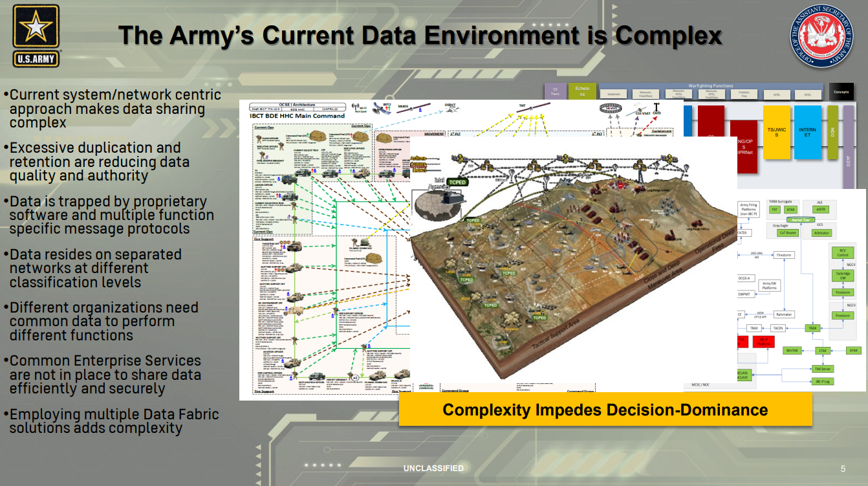This screenshot has height=486, width=868.
Task: Click the OCSE | Architecture header cell
Action: tap(298, 104)
